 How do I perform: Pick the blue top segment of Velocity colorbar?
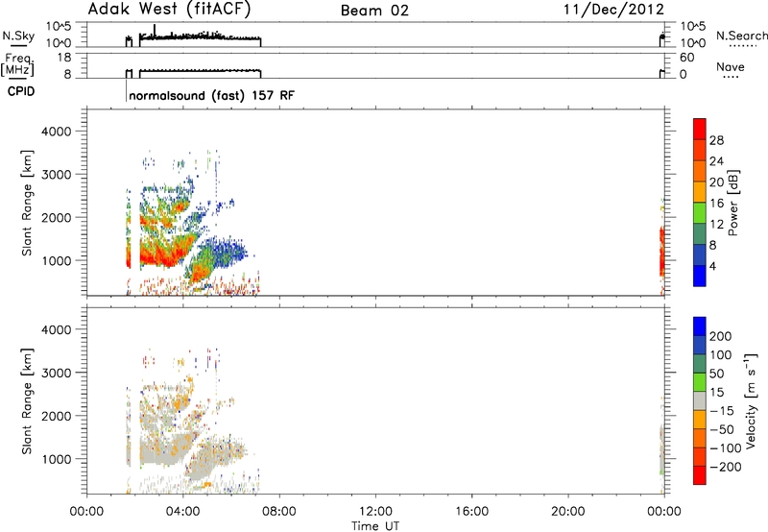[x=700, y=326]
